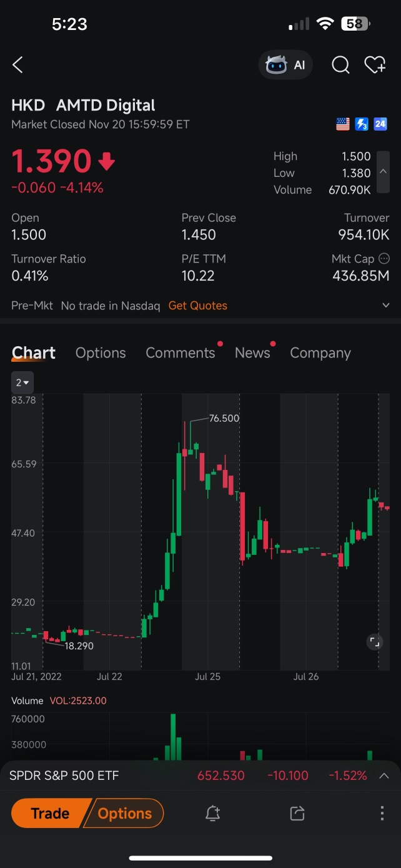Open the Company tab
Screen dimensions: 401x868
tap(320, 353)
